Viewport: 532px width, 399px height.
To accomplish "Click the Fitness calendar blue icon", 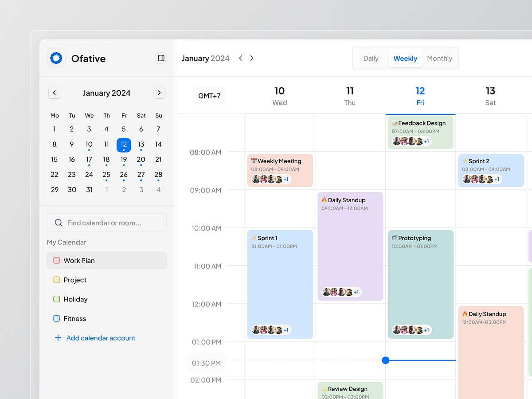I will [56, 318].
